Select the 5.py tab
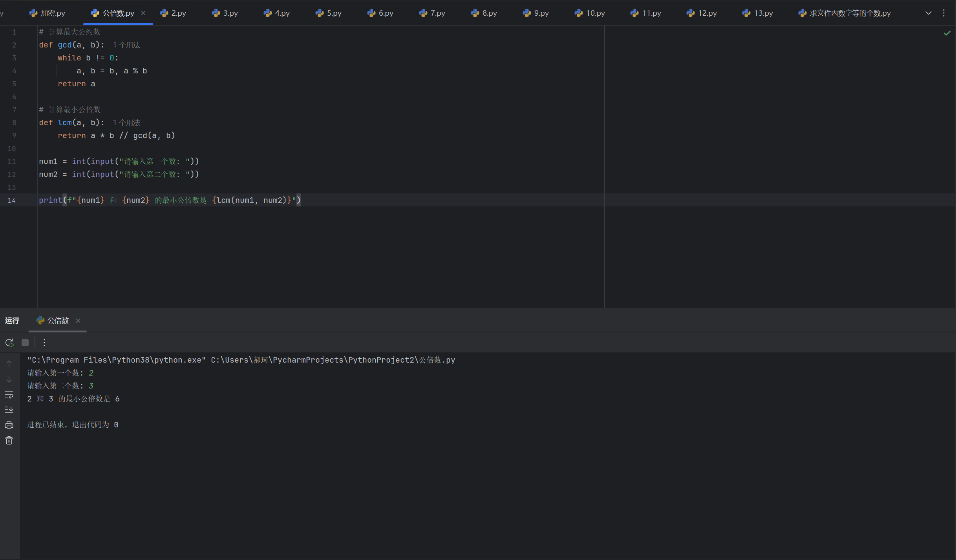Viewport: 956px width, 560px height. tap(329, 13)
